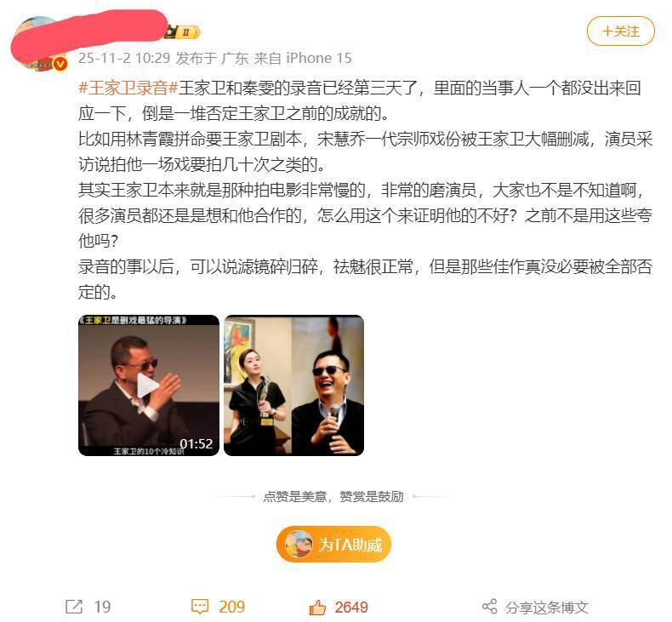Click the 分享这条博文 text link
Screen dimensions: 672x622
[547, 607]
